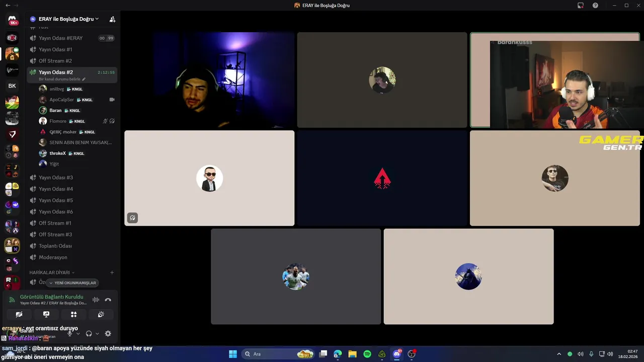Viewport: 644px width, 362px height.
Task: Open Discord direct messages home icon
Action: [x=12, y=20]
